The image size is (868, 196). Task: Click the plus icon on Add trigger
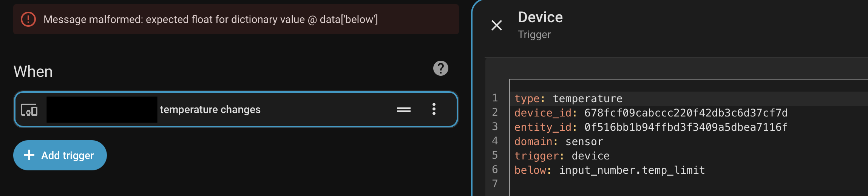[x=29, y=155]
